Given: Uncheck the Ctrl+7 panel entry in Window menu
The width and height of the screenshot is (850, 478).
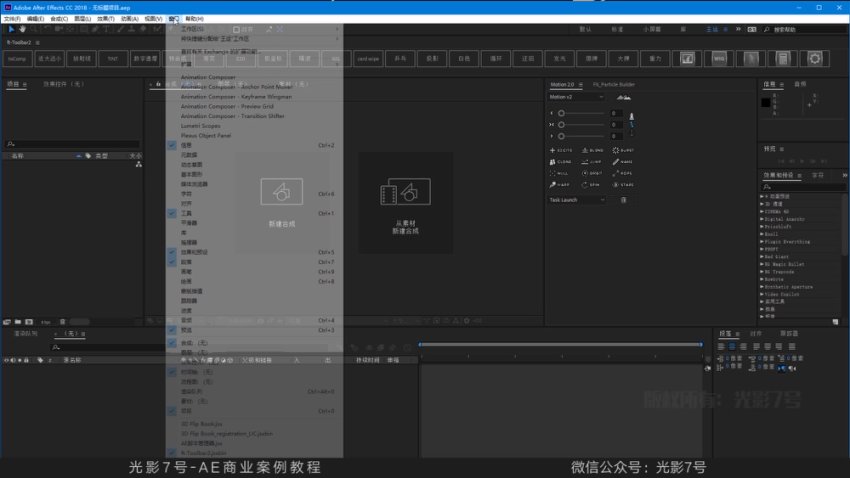Looking at the screenshot, I should pyautogui.click(x=254, y=262).
